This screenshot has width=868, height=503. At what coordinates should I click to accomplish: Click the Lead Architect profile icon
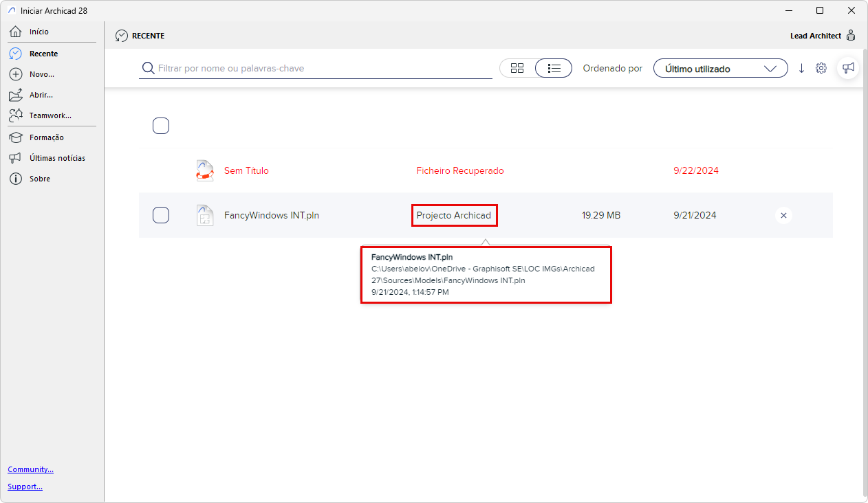(x=851, y=36)
